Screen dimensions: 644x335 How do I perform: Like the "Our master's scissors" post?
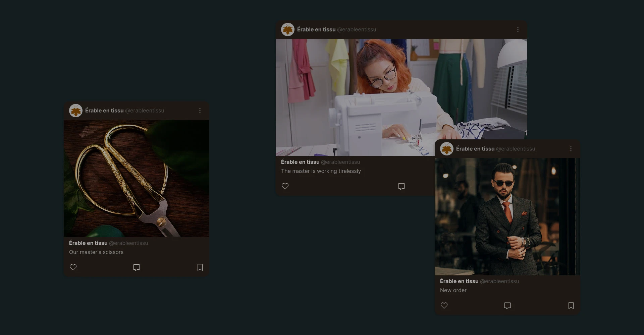coord(73,267)
